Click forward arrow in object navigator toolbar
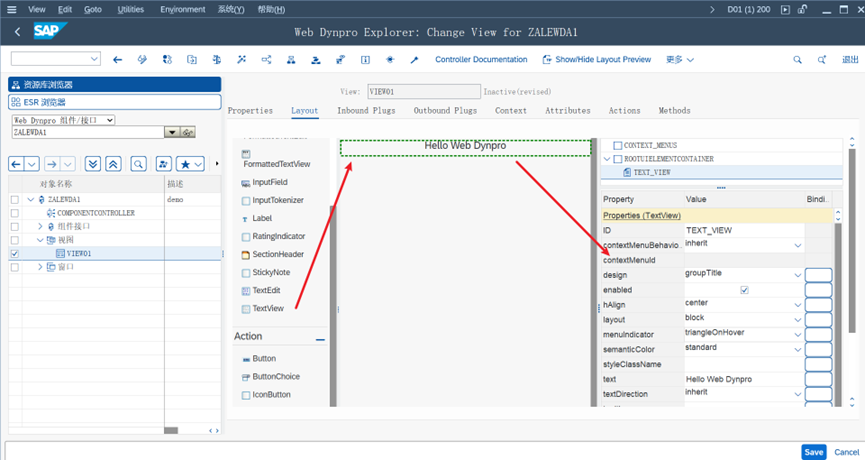The image size is (865, 460). pyautogui.click(x=52, y=164)
